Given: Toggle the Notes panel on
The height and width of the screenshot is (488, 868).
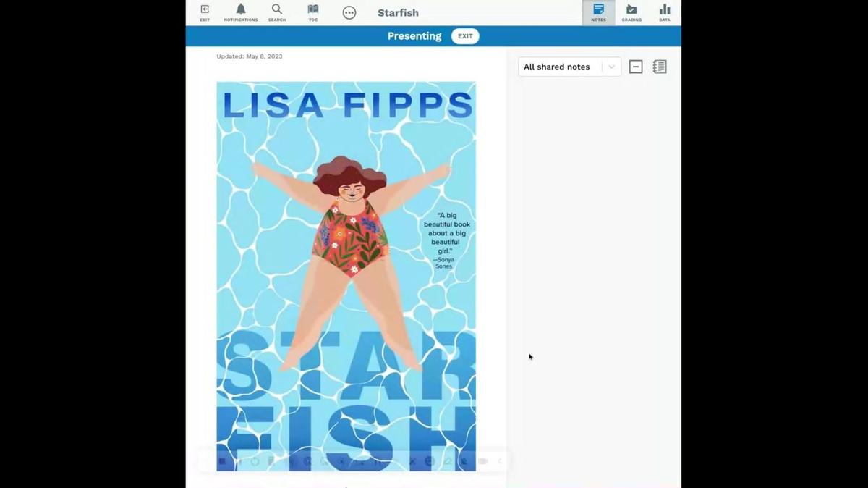Looking at the screenshot, I should pyautogui.click(x=598, y=11).
